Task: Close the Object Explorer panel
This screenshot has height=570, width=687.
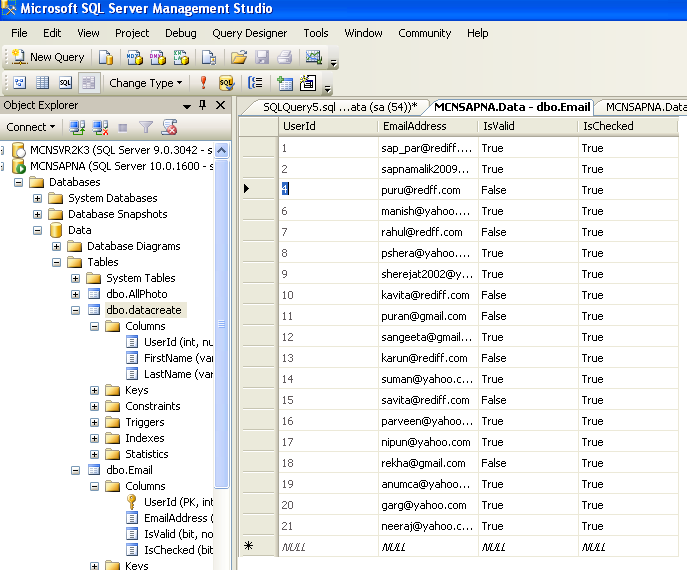Action: click(221, 105)
